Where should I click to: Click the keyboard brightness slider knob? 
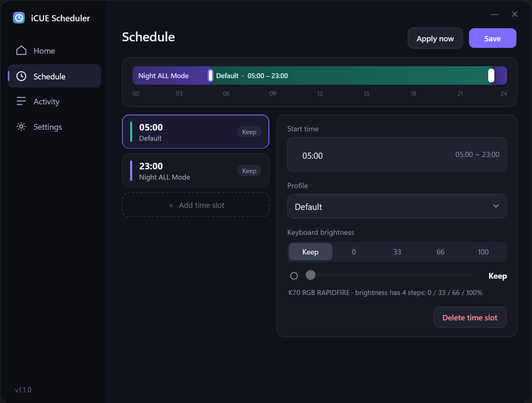point(311,275)
